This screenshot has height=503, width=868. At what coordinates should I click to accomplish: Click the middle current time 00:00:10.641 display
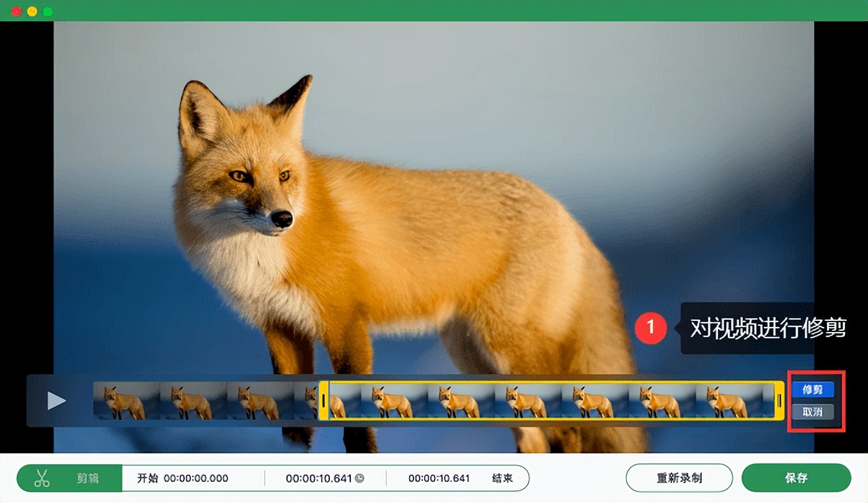pyautogui.click(x=319, y=478)
